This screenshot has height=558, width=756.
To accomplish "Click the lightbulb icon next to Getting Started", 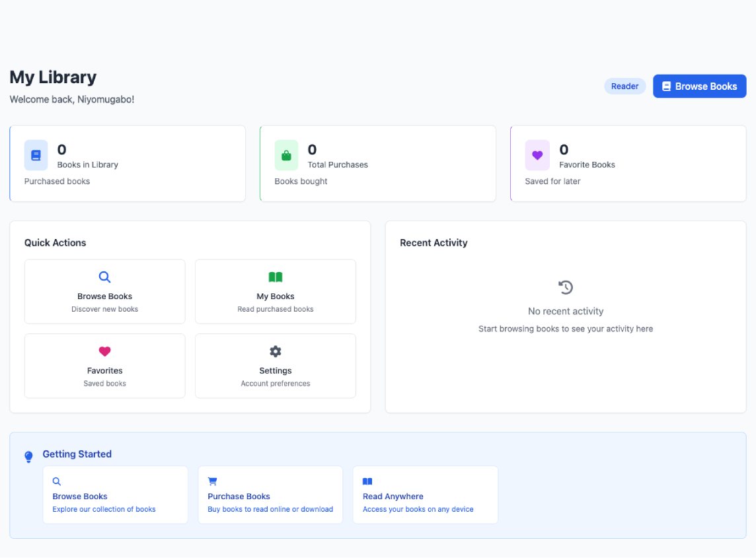I will (28, 456).
